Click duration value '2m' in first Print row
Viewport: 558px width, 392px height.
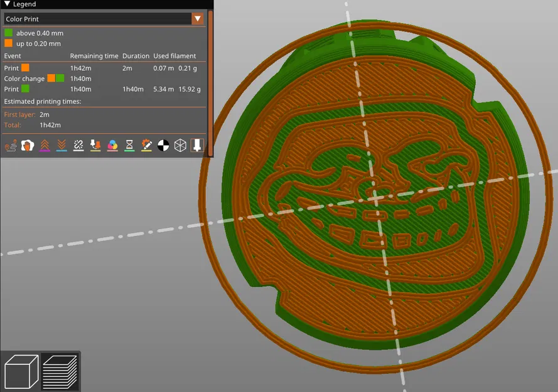pos(127,68)
